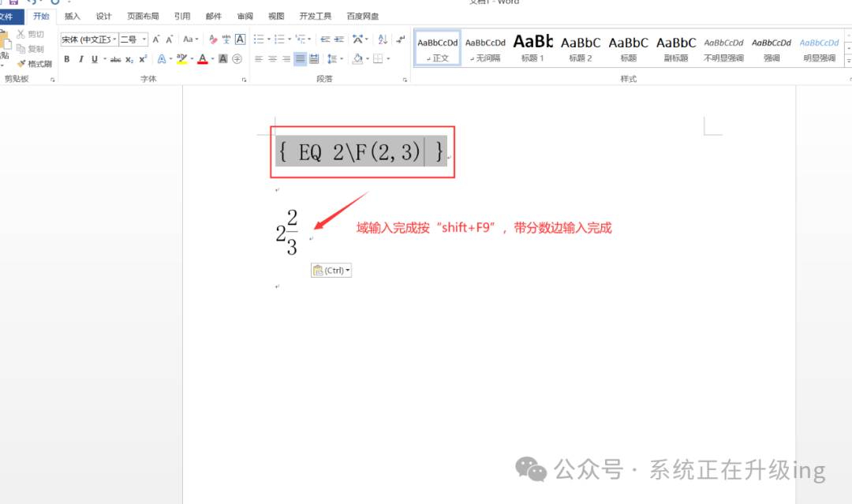The image size is (852, 504).
Task: Center align the text
Action: (272, 58)
